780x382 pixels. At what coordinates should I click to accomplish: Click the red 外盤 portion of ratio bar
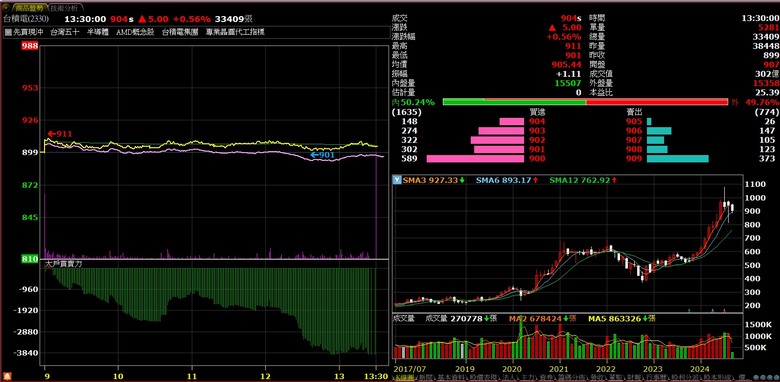pos(657,102)
